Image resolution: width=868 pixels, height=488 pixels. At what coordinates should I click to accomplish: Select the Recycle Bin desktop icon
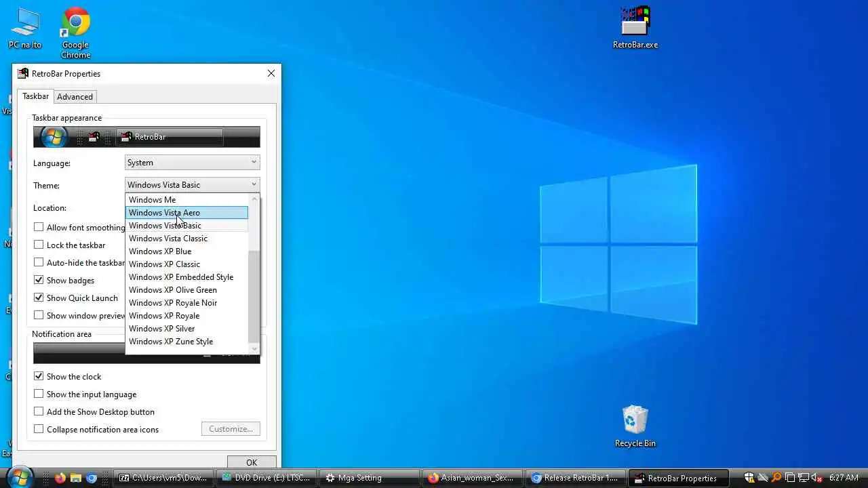click(635, 427)
